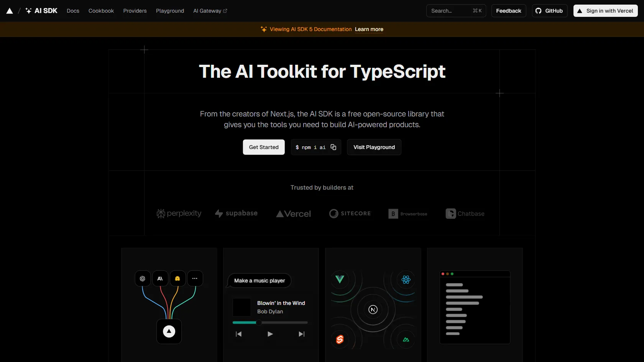The image size is (644, 362).
Task: Click the Vercel triangle node below providers
Action: [x=169, y=331]
